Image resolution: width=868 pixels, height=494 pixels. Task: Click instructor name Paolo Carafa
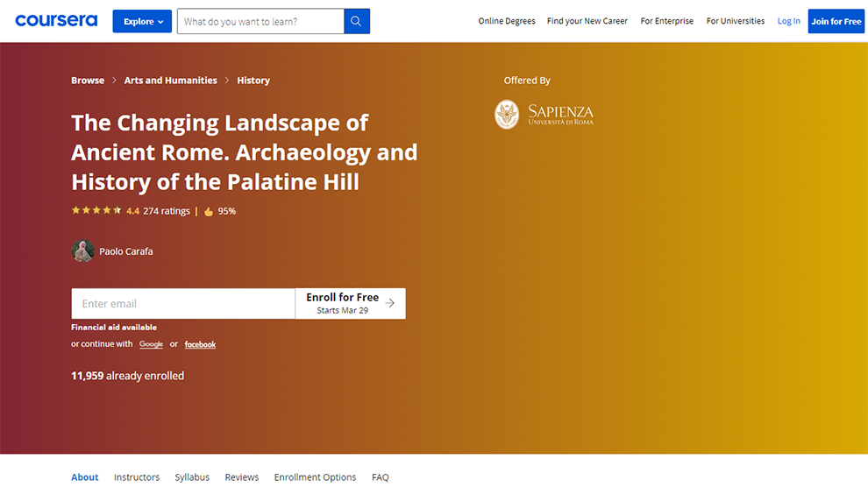[x=125, y=251]
